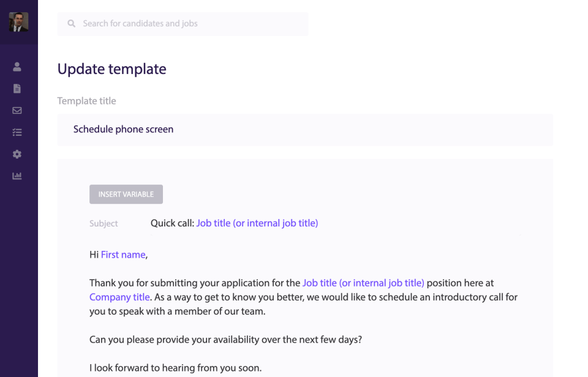Click the Template title label
This screenshot has height=377, width=588.
(x=86, y=100)
